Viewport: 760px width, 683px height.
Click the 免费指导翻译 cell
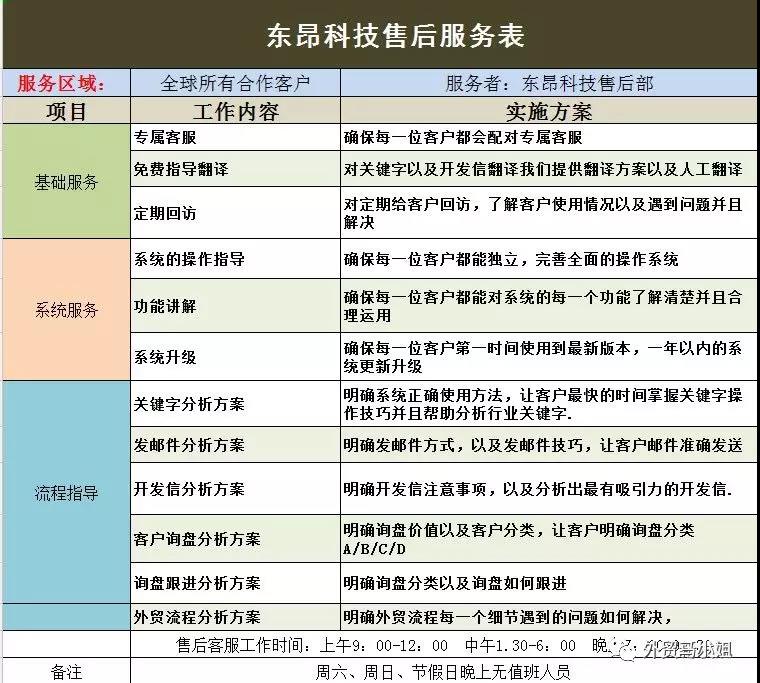(x=235, y=169)
